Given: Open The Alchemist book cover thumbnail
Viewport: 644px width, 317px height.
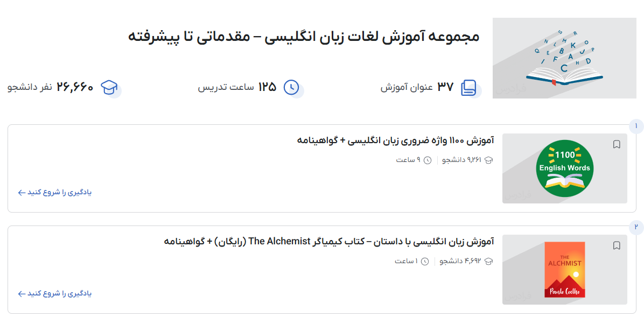Looking at the screenshot, I should 564,270.
